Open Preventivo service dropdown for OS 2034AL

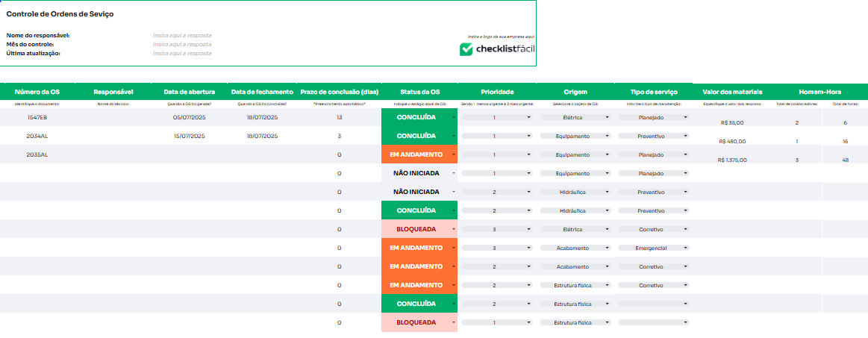685,136
